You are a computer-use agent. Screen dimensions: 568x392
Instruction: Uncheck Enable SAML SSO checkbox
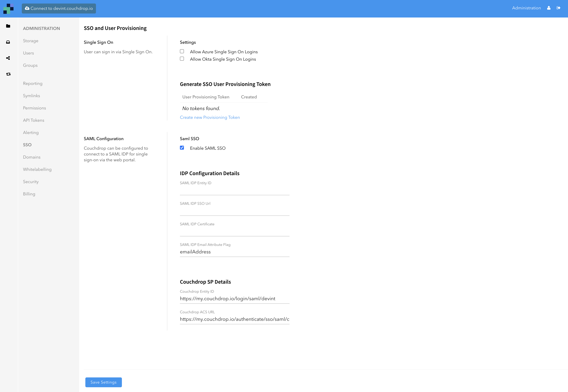[182, 148]
